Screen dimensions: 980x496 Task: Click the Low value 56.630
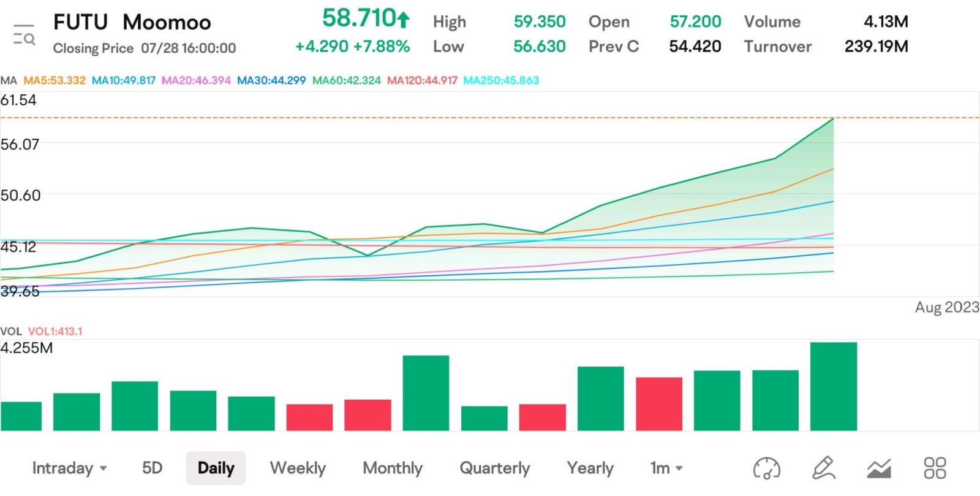click(x=540, y=47)
